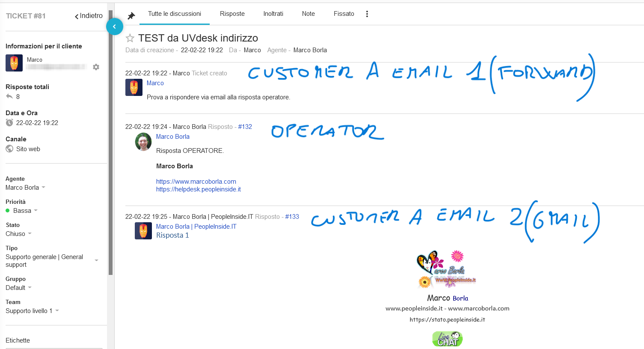Open Stato Chiuso dropdown
This screenshot has height=349, width=644.
point(18,234)
